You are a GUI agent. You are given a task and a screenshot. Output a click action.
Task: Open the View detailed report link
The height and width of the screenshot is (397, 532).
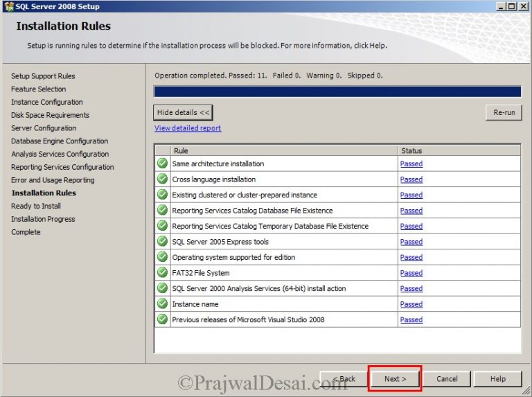(188, 128)
